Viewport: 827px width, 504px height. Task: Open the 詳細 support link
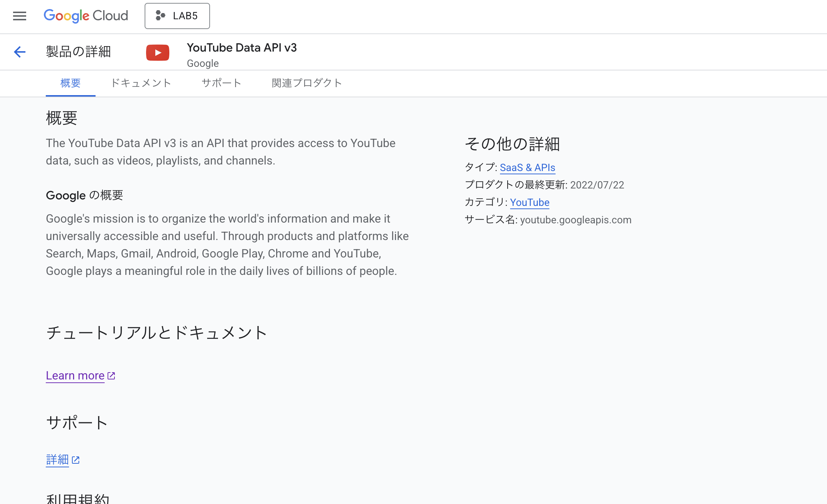coord(57,460)
